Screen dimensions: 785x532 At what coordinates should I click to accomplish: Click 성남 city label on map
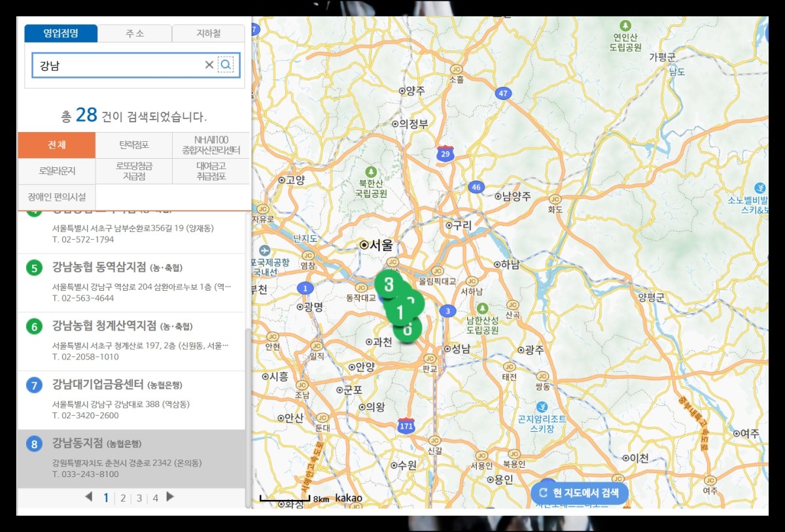coord(457,348)
